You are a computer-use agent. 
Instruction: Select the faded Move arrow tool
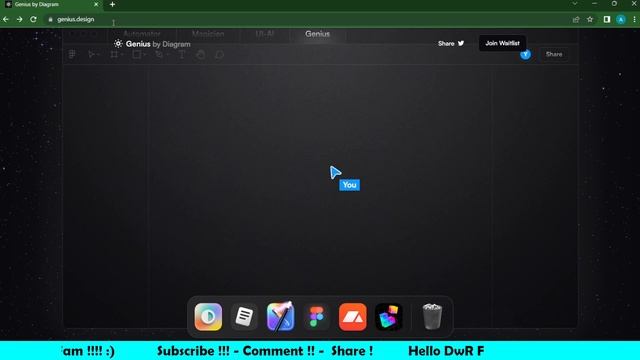(91, 54)
